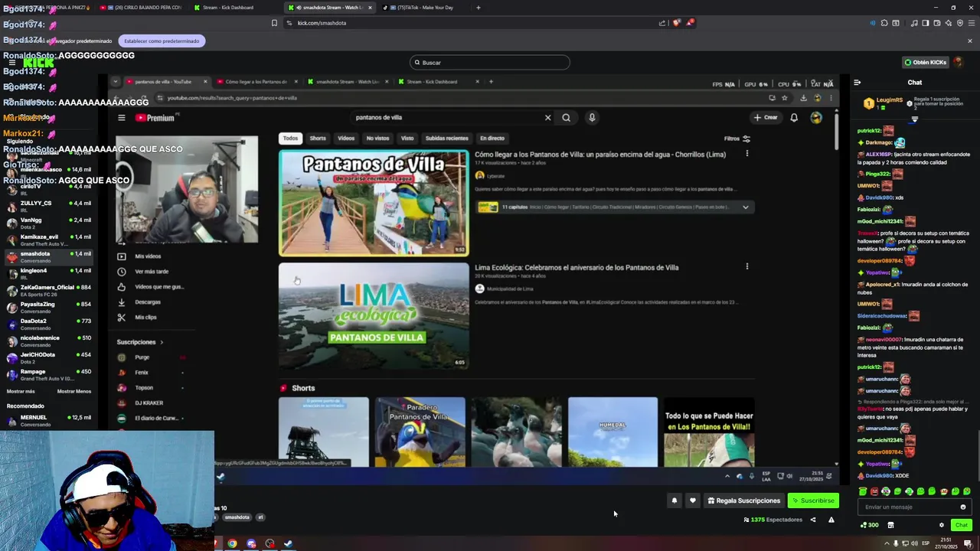The image size is (980, 551).
Task: Click the 300 channel points counter
Action: (869, 525)
